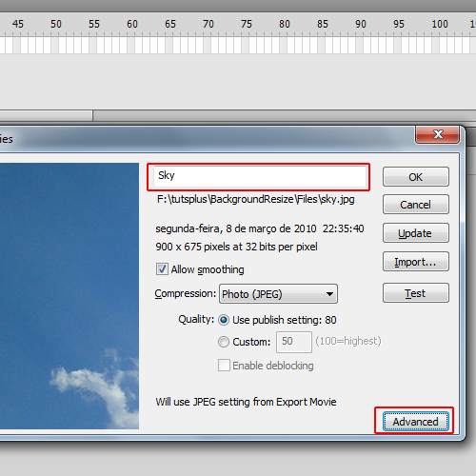This screenshot has width=476, height=476.
Task: Click the Cancel button
Action: pyautogui.click(x=416, y=205)
